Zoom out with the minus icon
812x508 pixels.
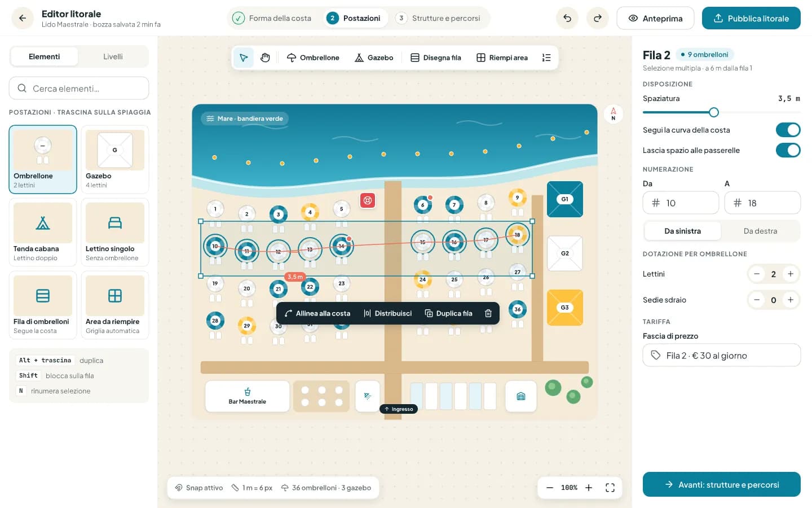[x=550, y=488]
